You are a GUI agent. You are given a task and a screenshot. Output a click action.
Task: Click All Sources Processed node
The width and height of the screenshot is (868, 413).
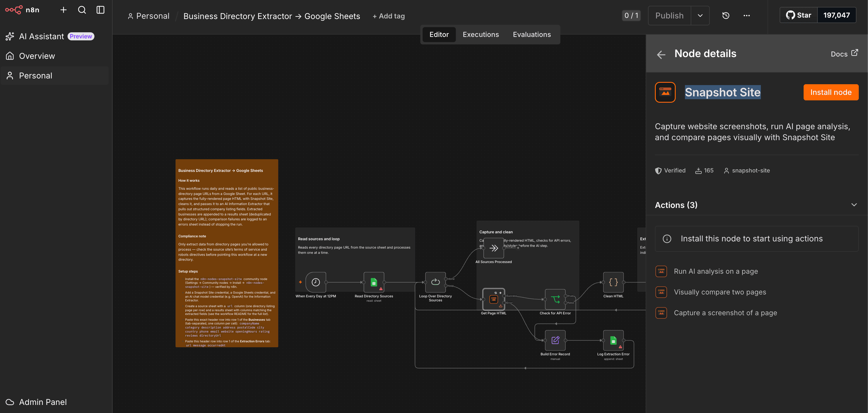pyautogui.click(x=493, y=248)
